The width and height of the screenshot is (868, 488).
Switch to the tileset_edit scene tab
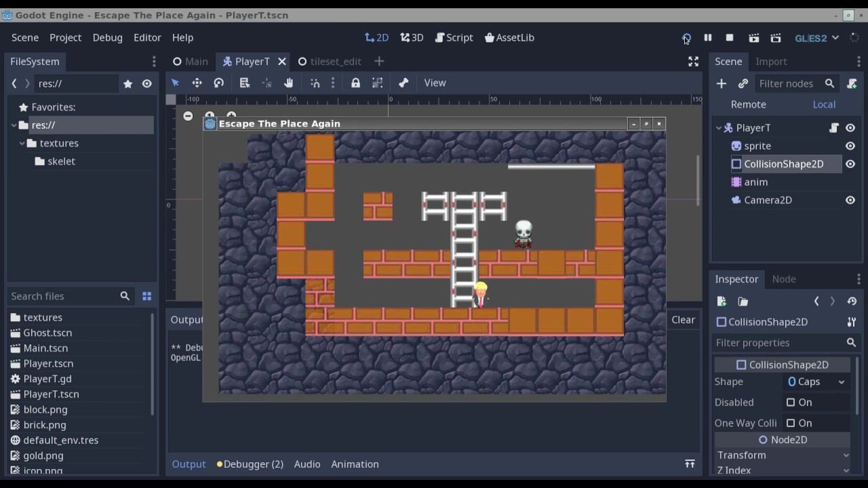[x=330, y=62]
